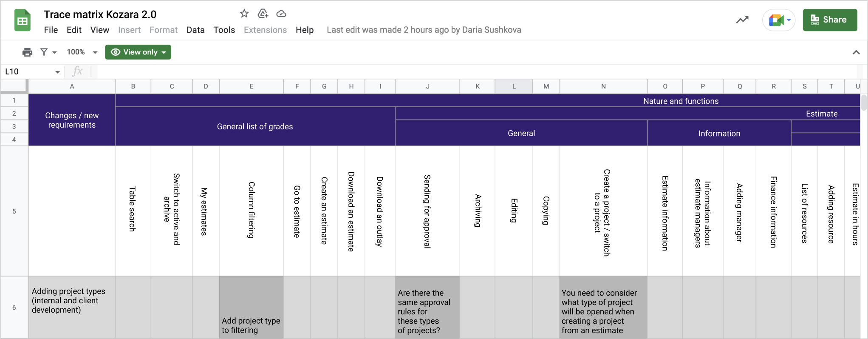Screen dimensions: 868x339
Task: Open the activity trends icon
Action: 742,20
